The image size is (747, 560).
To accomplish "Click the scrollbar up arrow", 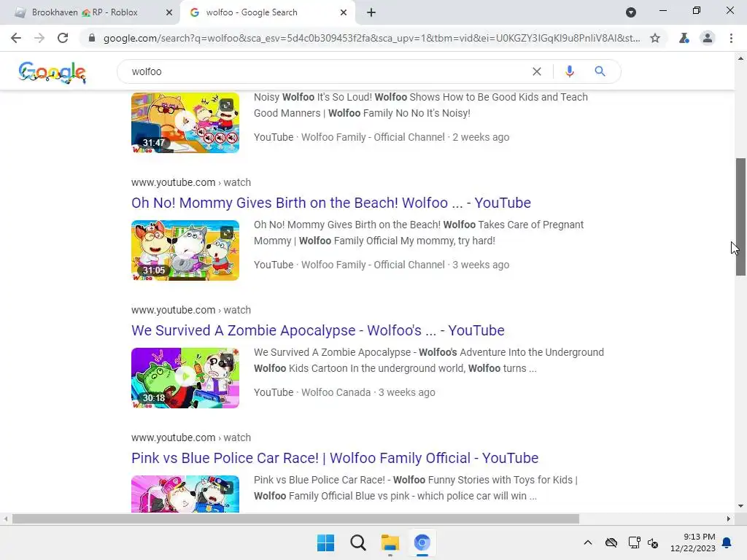I will coord(740,58).
